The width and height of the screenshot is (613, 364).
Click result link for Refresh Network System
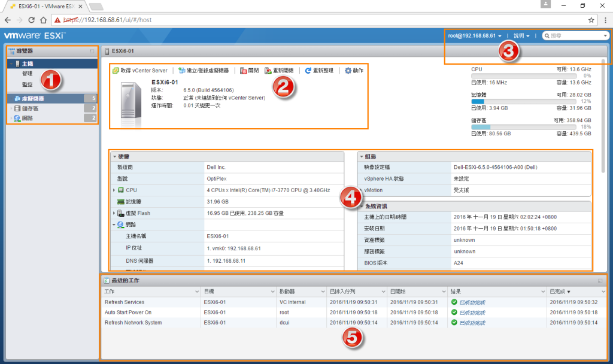click(472, 323)
